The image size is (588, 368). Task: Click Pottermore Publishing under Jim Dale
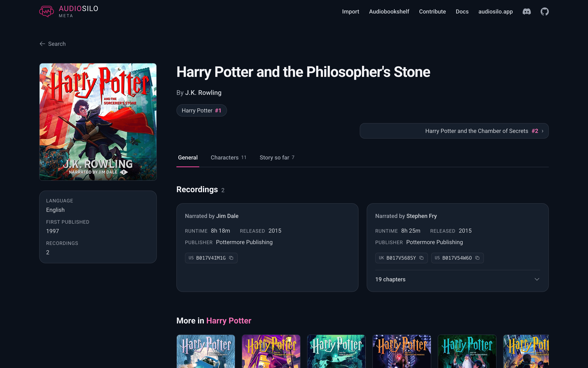(x=244, y=242)
